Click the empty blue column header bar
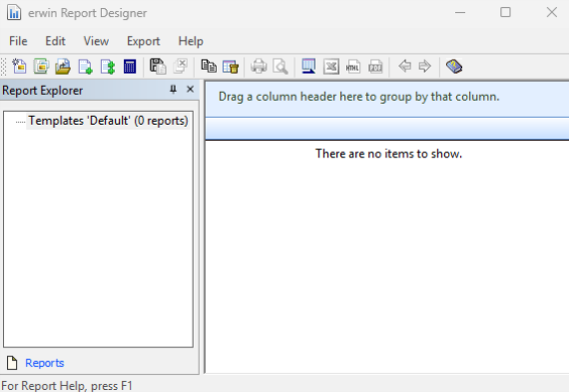 pyautogui.click(x=387, y=129)
